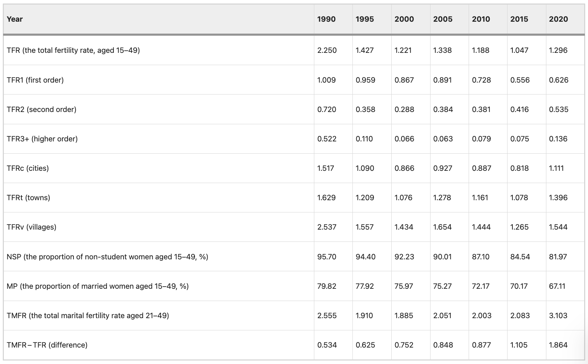
Task: Select MP value 67.11
Action: [557, 286]
